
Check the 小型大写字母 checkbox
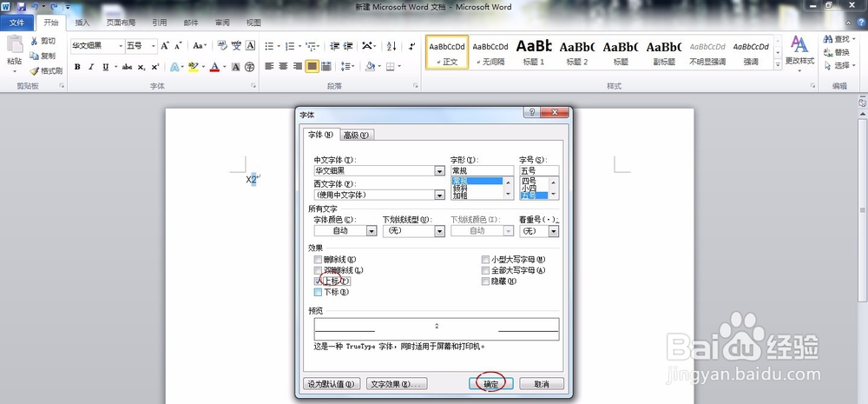(x=485, y=260)
